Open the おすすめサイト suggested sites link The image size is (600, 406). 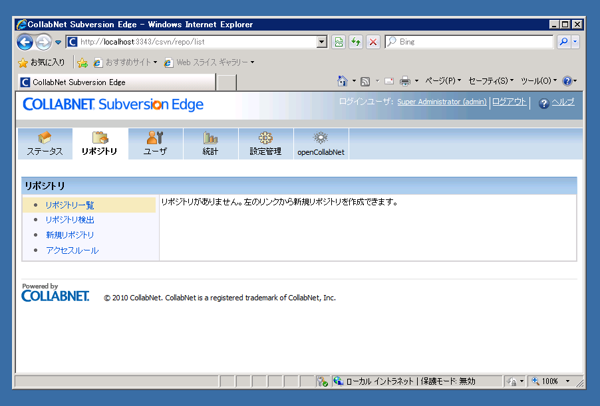125,62
